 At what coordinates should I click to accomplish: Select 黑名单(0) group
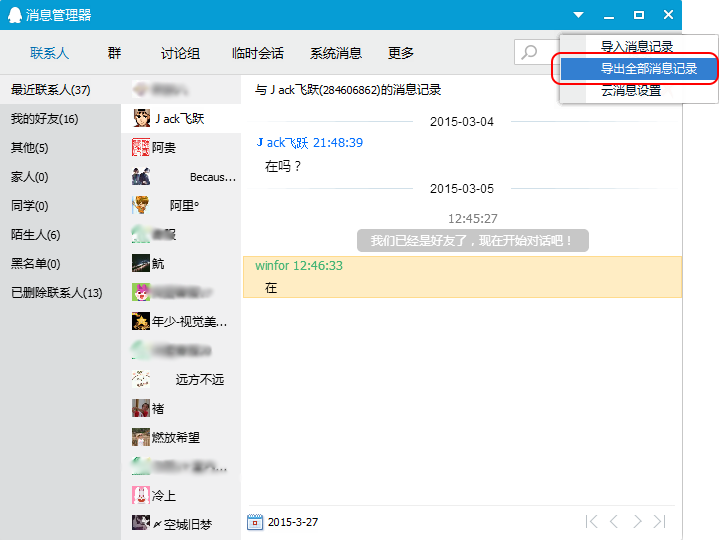pyautogui.click(x=60, y=264)
